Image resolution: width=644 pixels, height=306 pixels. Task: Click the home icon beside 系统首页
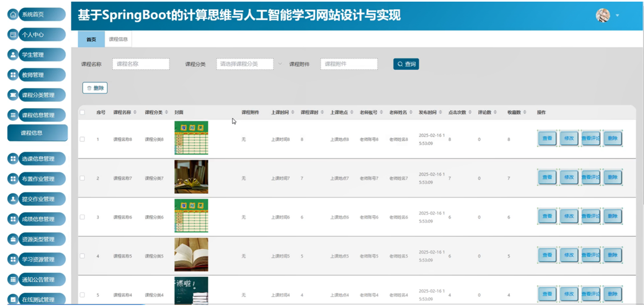coord(13,15)
